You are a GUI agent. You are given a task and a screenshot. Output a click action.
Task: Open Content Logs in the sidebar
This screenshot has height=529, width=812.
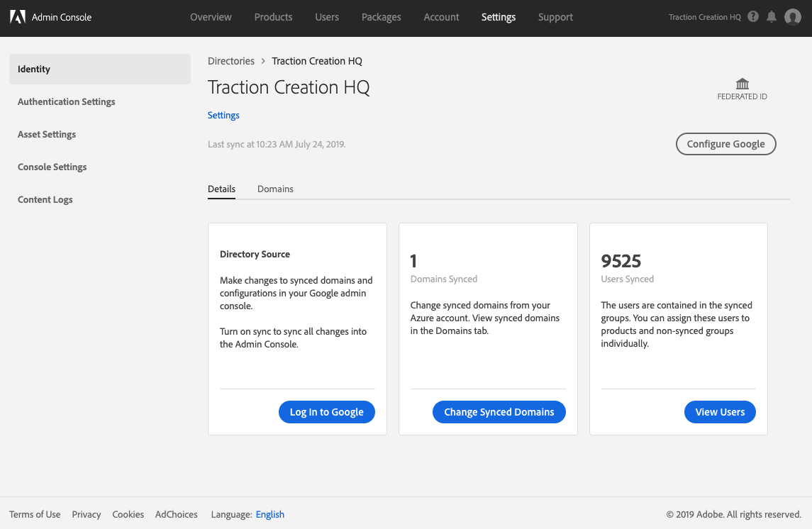45,199
